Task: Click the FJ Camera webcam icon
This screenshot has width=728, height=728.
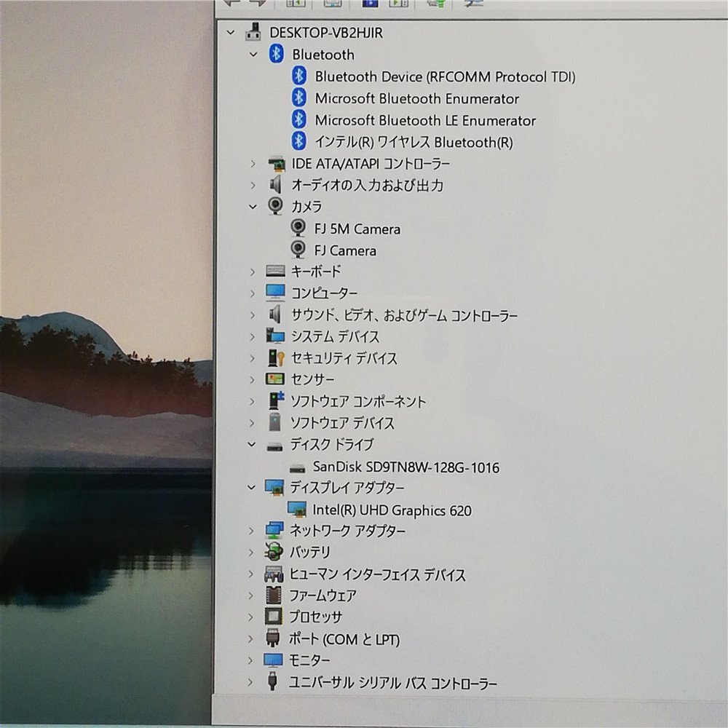Action: point(298,250)
